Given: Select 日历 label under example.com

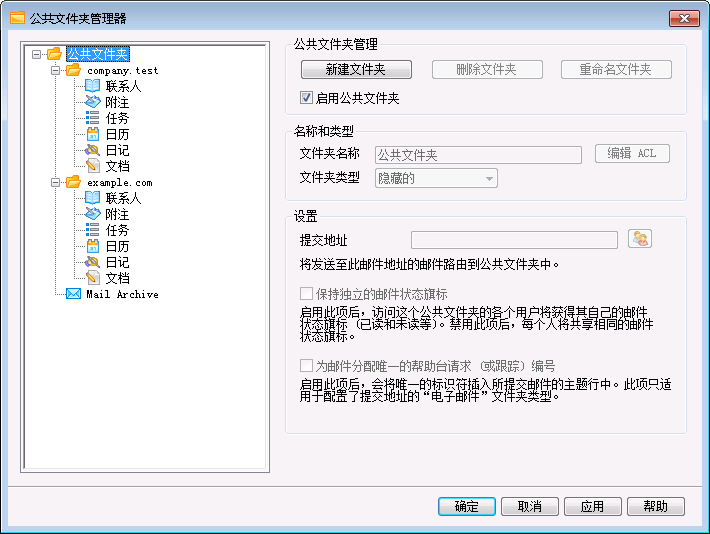Looking at the screenshot, I should (117, 246).
